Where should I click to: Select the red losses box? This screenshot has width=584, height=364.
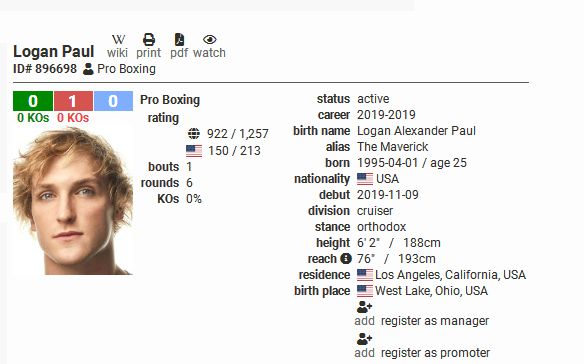73,101
